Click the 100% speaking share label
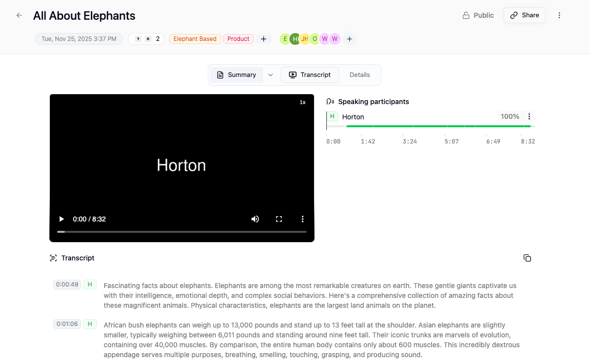Screen dimensions: 589x364 point(510,117)
